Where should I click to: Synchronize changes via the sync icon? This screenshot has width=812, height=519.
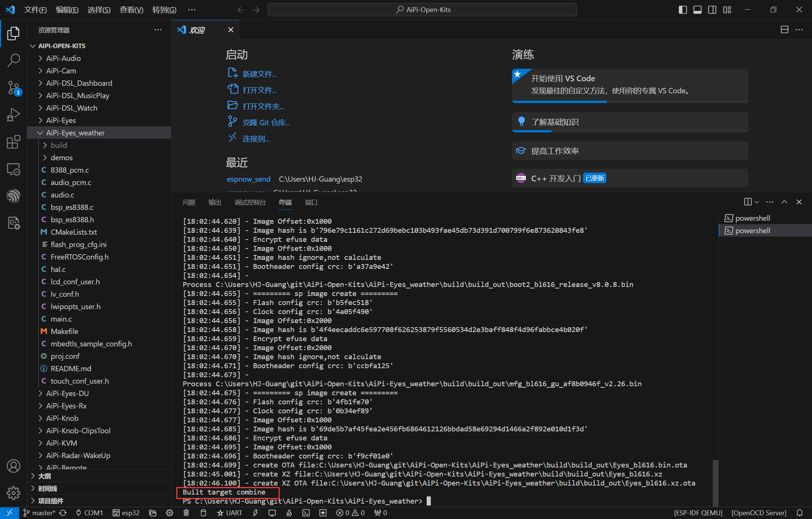(63, 513)
